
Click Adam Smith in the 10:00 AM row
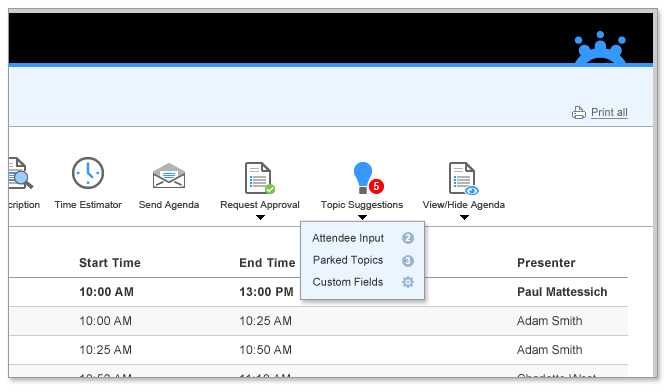(x=550, y=321)
